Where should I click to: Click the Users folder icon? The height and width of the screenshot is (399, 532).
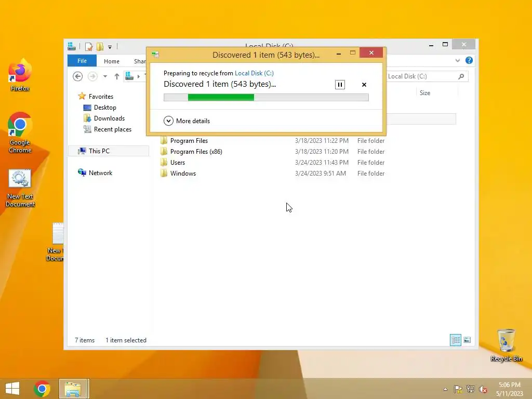tap(164, 162)
